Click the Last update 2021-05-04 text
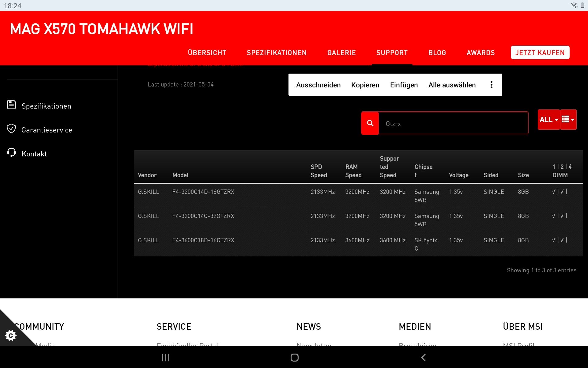This screenshot has height=368, width=588. click(x=181, y=84)
